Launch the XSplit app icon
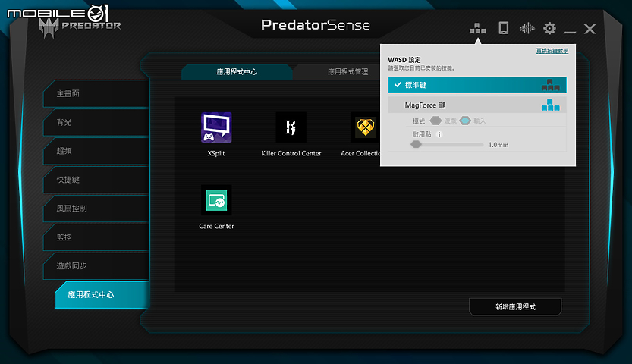 click(x=216, y=127)
